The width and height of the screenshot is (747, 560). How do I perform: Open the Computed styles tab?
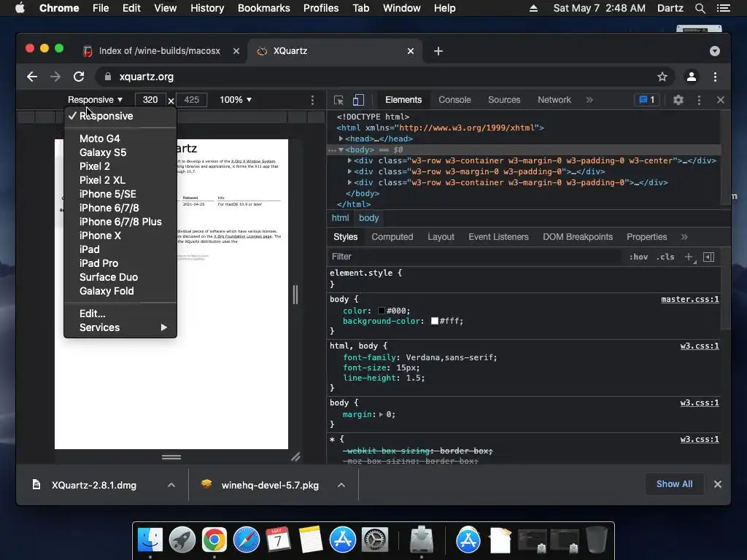coord(392,237)
